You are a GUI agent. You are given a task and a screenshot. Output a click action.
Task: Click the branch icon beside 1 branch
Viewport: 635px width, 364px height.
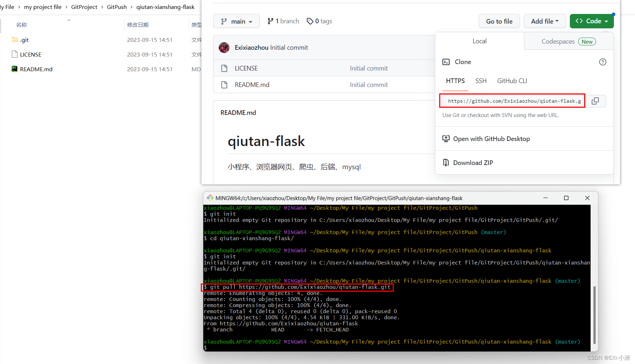(270, 21)
